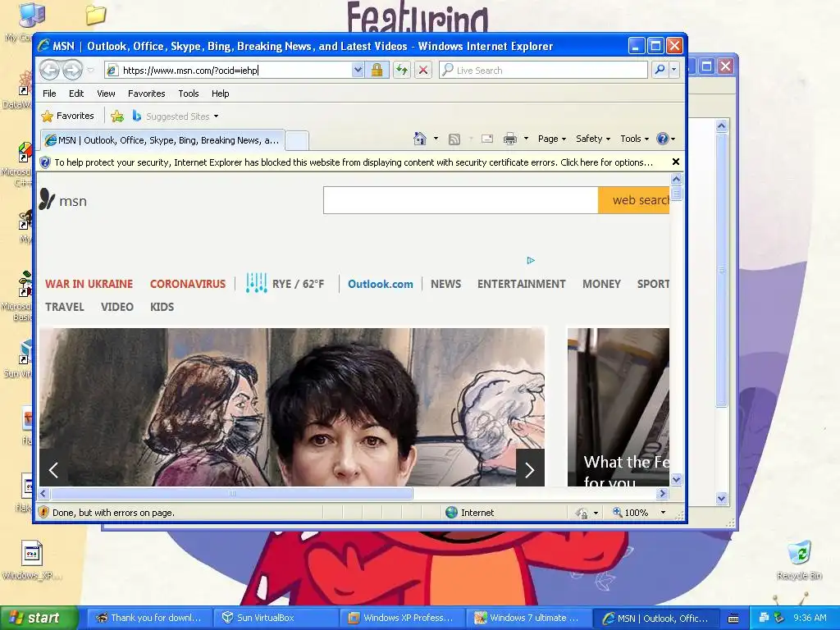Open the Favorites menu in the menu bar

pyautogui.click(x=146, y=94)
